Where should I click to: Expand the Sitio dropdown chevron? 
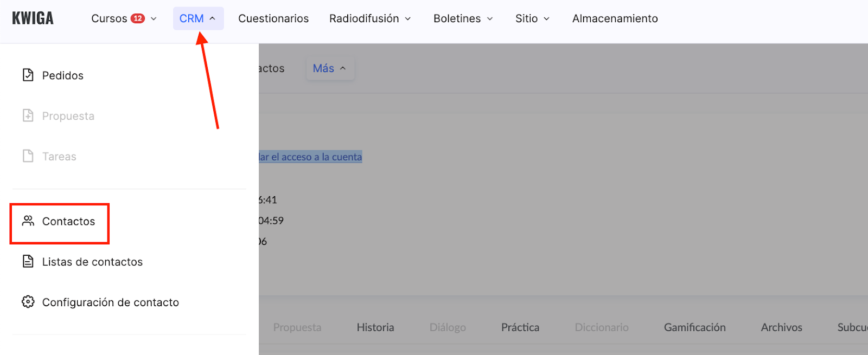[547, 18]
